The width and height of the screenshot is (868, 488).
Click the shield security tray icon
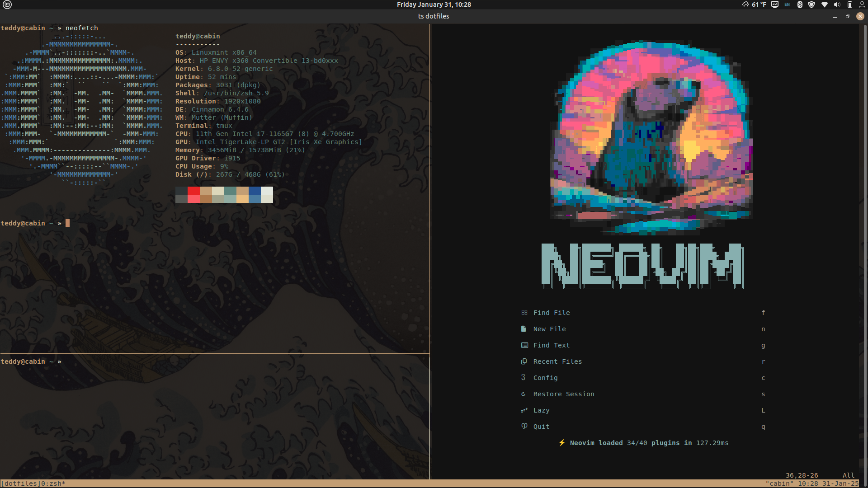click(811, 5)
